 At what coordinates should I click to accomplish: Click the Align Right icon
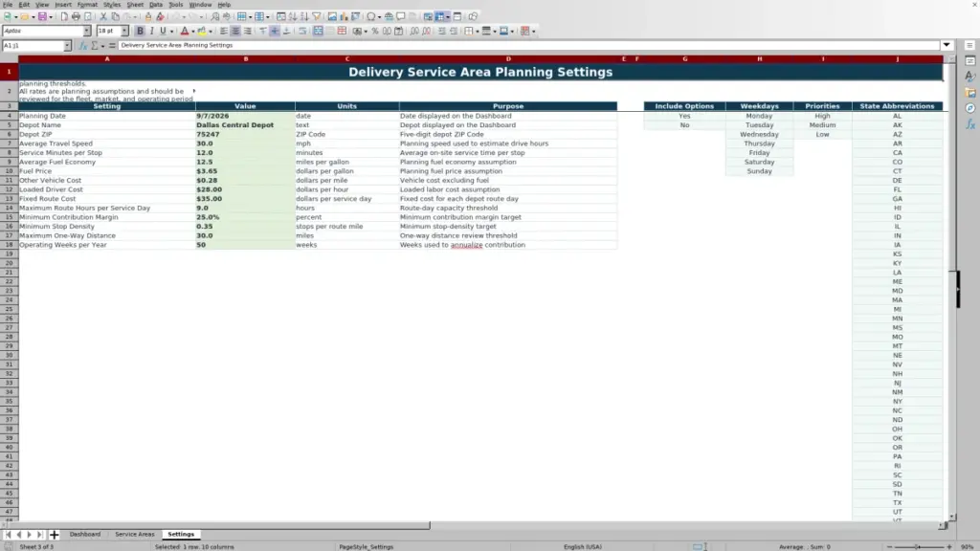coord(248,31)
